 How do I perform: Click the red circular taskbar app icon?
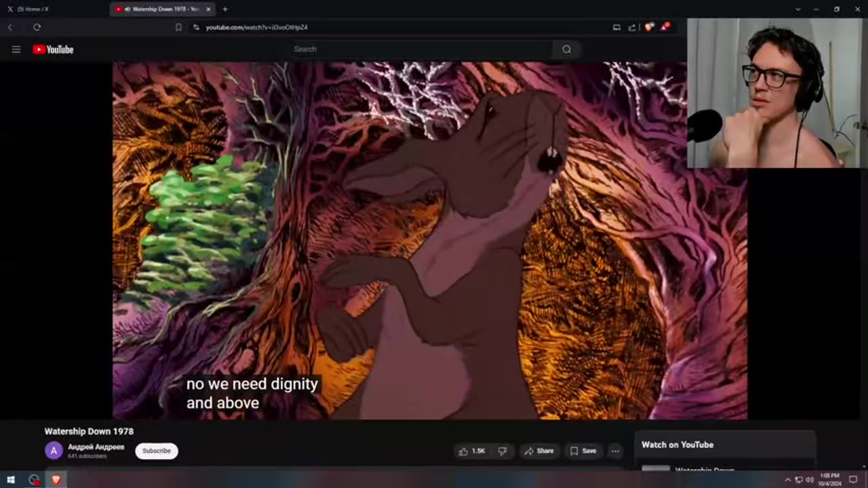34,480
